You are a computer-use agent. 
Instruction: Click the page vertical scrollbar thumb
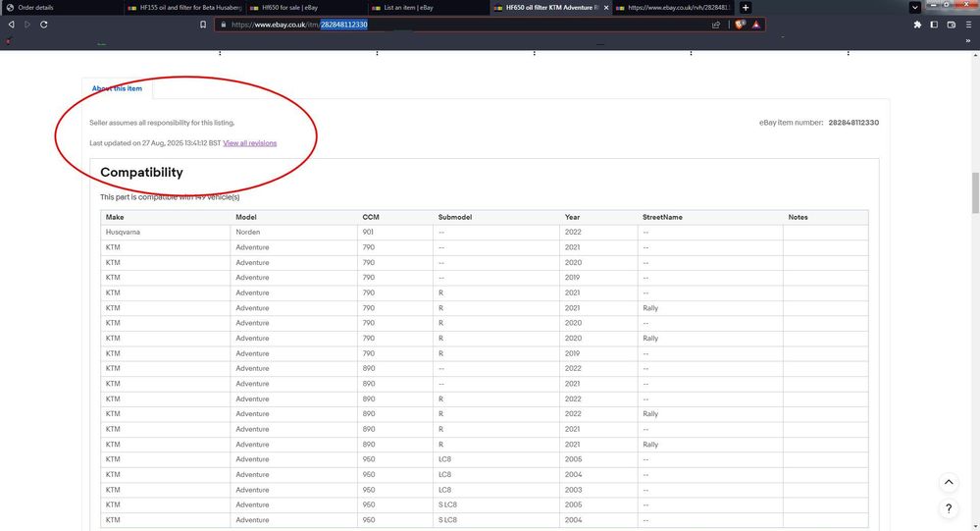(976, 193)
